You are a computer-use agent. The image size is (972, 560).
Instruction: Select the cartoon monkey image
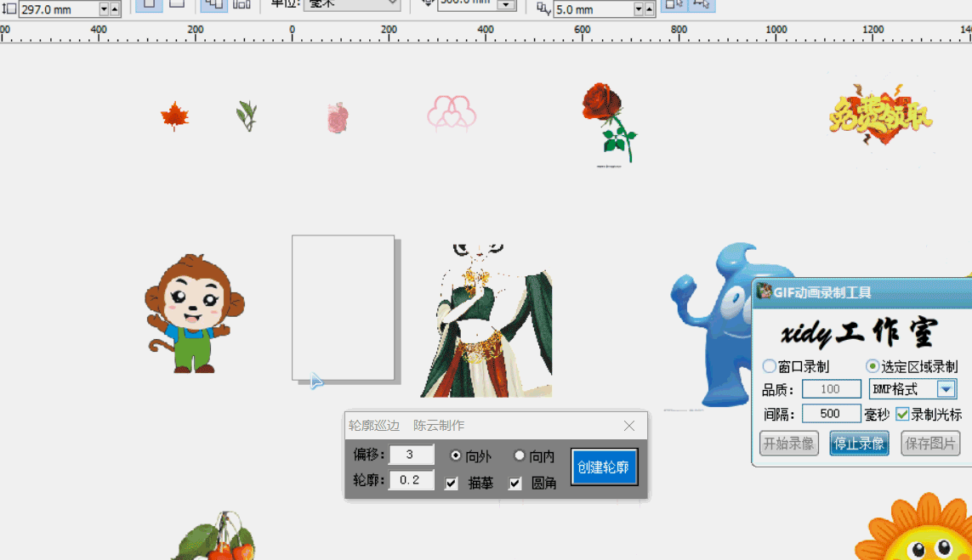[x=194, y=314]
